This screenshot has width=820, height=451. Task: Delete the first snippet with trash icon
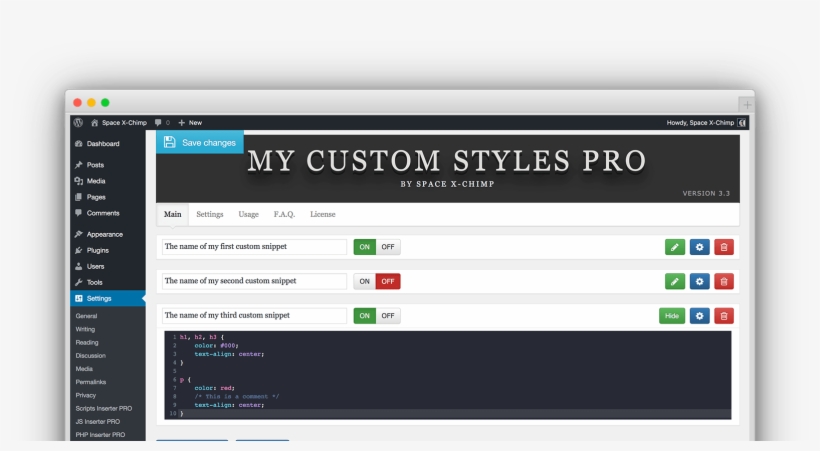pyautogui.click(x=724, y=247)
